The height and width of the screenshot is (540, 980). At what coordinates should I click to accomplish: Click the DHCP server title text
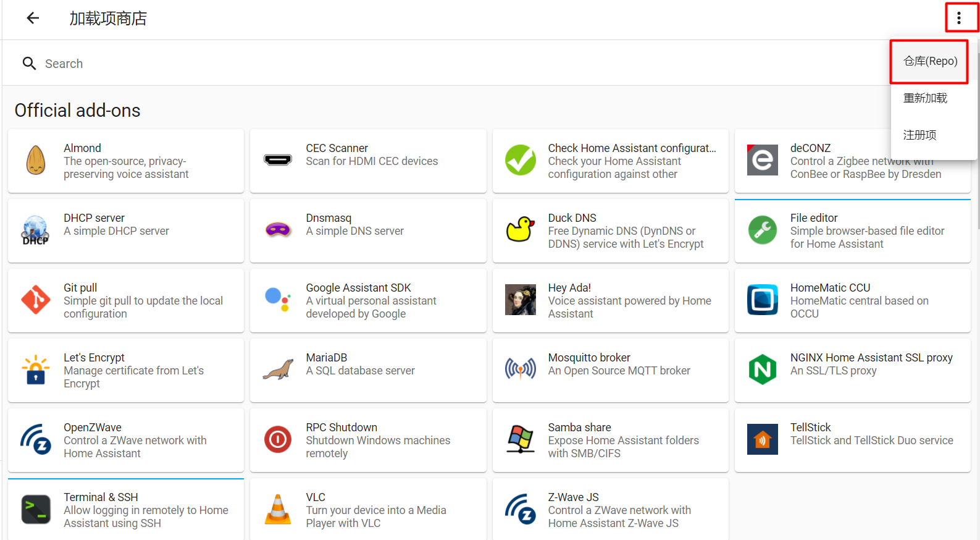[x=94, y=218]
